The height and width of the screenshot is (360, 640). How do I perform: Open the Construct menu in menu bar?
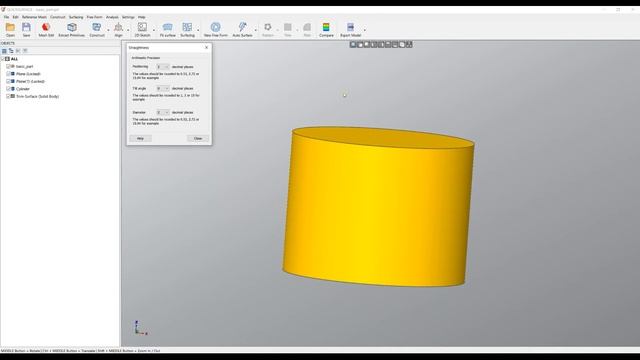point(58,17)
